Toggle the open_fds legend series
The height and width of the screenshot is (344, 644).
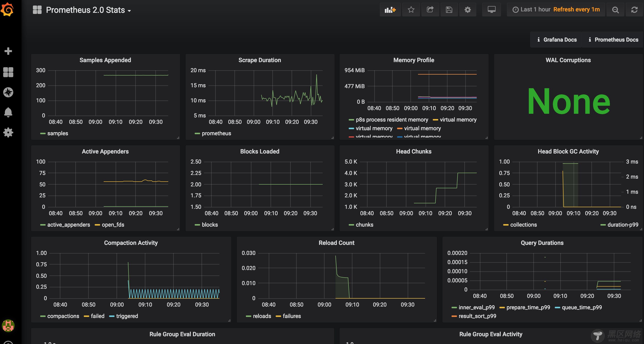coord(113,225)
